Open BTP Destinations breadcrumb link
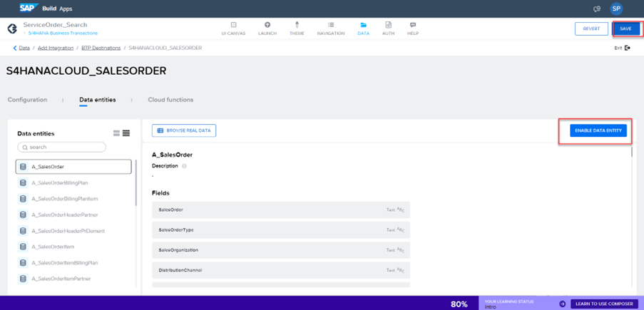 pos(101,48)
